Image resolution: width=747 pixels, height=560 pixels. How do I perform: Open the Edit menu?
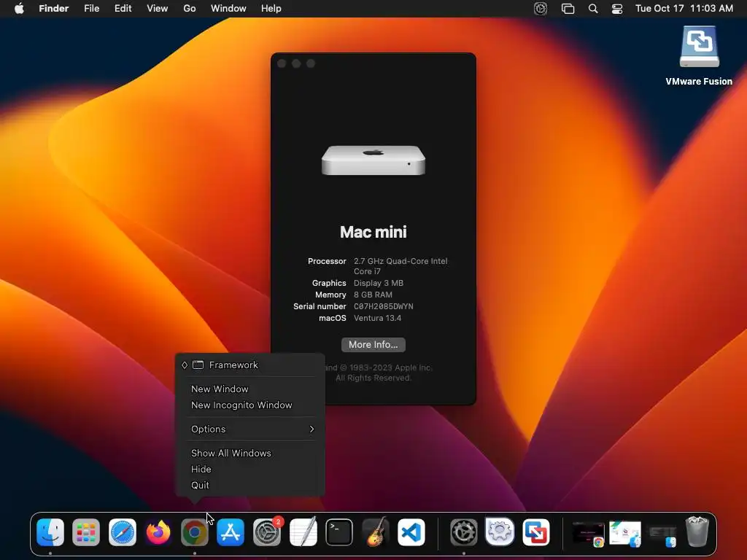pos(123,9)
